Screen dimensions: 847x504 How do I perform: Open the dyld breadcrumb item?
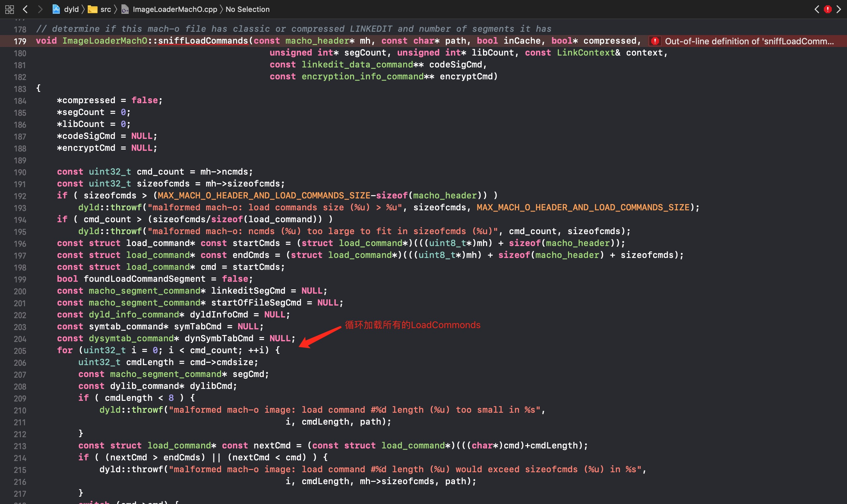(71, 9)
